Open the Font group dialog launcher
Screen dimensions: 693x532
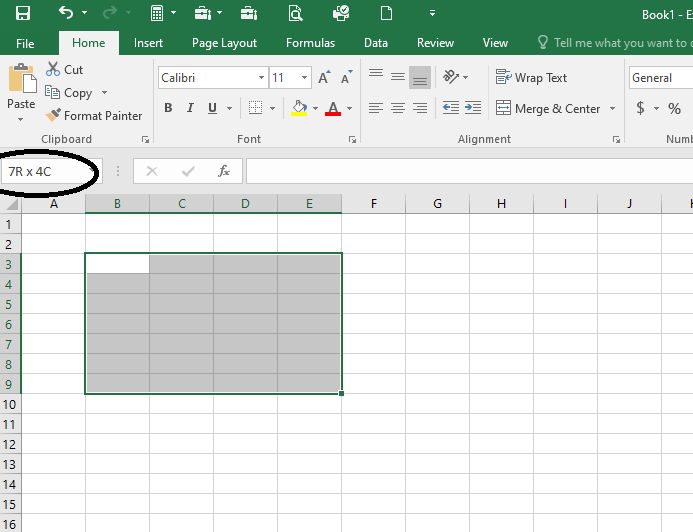[352, 140]
